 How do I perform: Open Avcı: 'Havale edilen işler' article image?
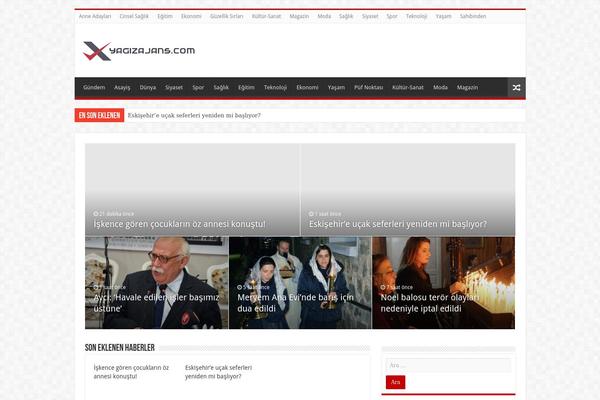157,282
